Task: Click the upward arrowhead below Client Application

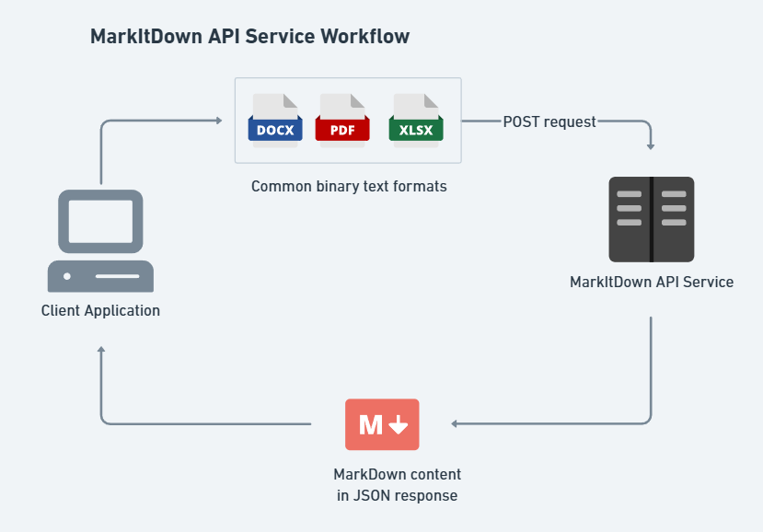Action: 101,351
